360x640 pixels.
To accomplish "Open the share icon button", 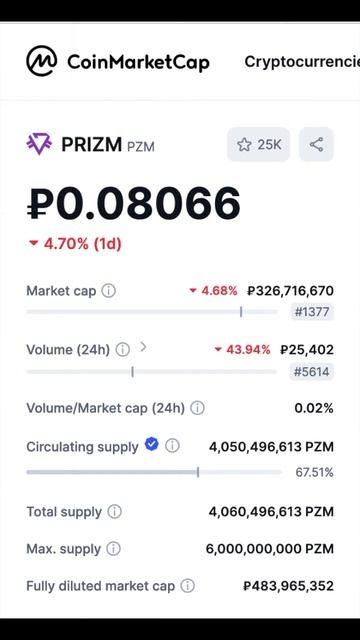I will click(316, 144).
